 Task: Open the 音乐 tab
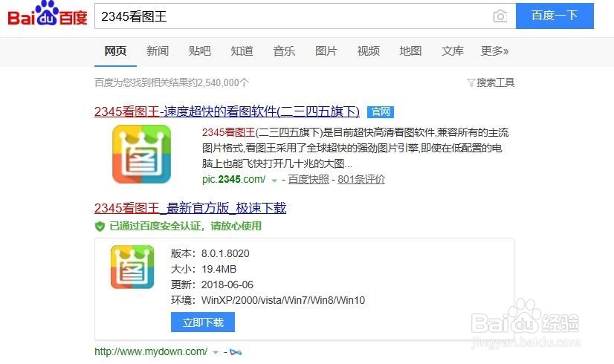pyautogui.click(x=284, y=51)
